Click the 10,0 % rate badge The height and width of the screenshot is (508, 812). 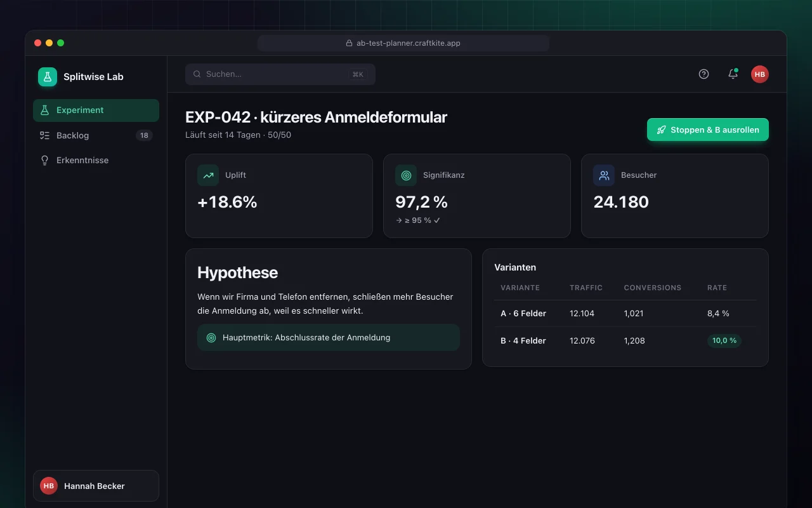724,341
